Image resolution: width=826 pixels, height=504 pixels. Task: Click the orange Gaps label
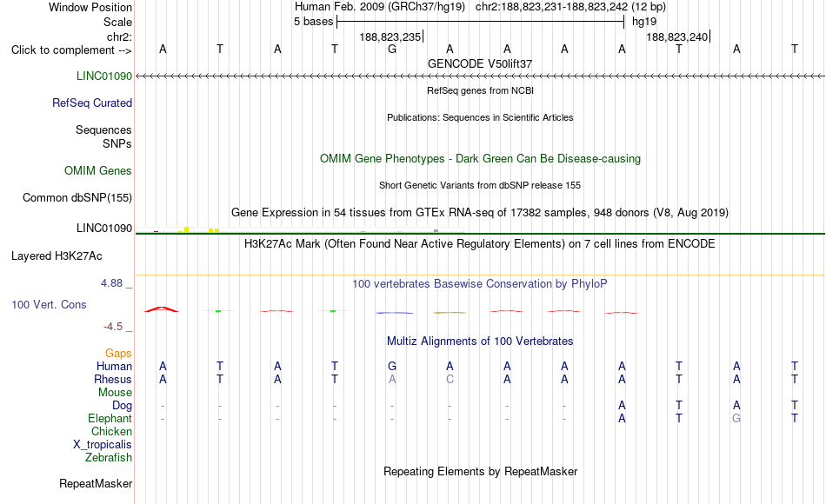pos(118,354)
